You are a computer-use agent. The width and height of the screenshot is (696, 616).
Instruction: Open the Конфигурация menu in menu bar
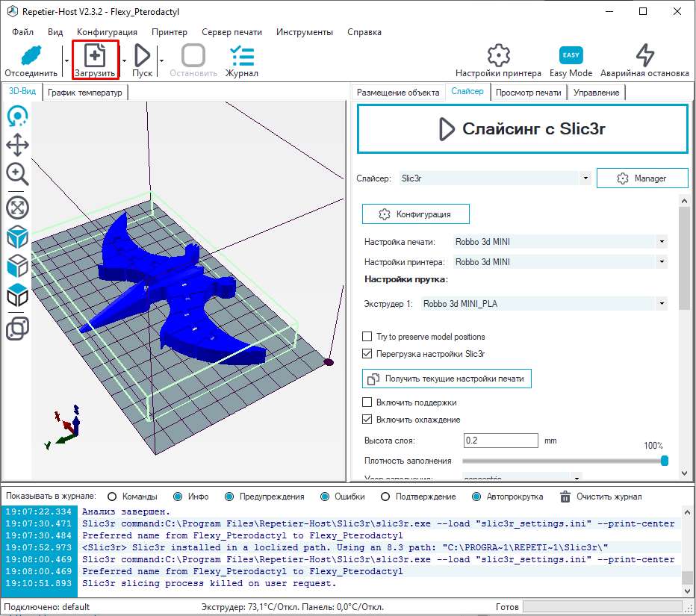point(107,32)
